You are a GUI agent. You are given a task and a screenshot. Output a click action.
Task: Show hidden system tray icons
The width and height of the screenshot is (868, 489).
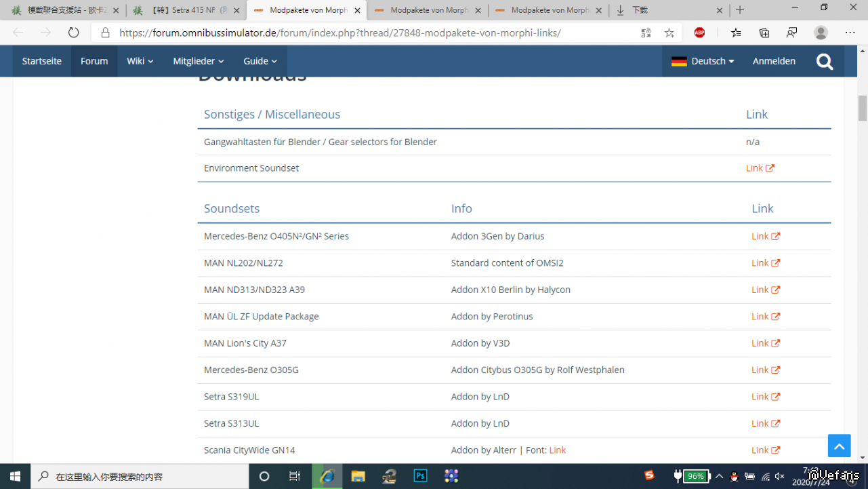pos(719,476)
